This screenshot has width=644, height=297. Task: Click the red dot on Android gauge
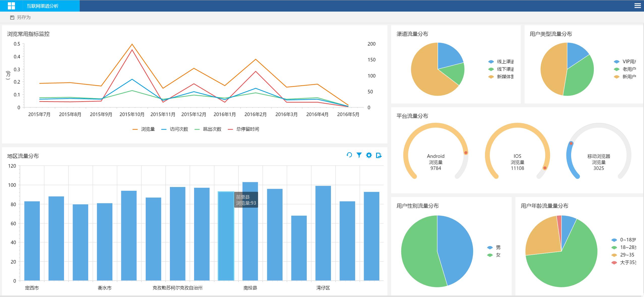point(466,153)
